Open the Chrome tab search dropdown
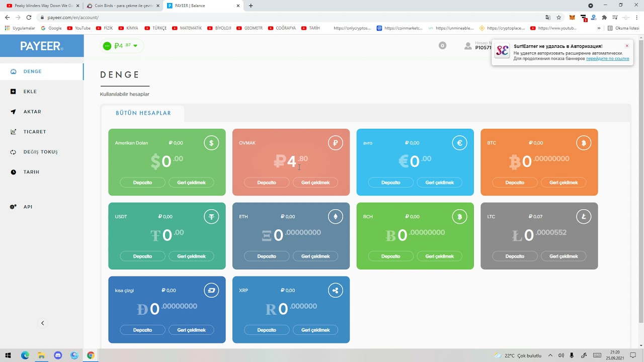644x362 pixels. pyautogui.click(x=591, y=6)
